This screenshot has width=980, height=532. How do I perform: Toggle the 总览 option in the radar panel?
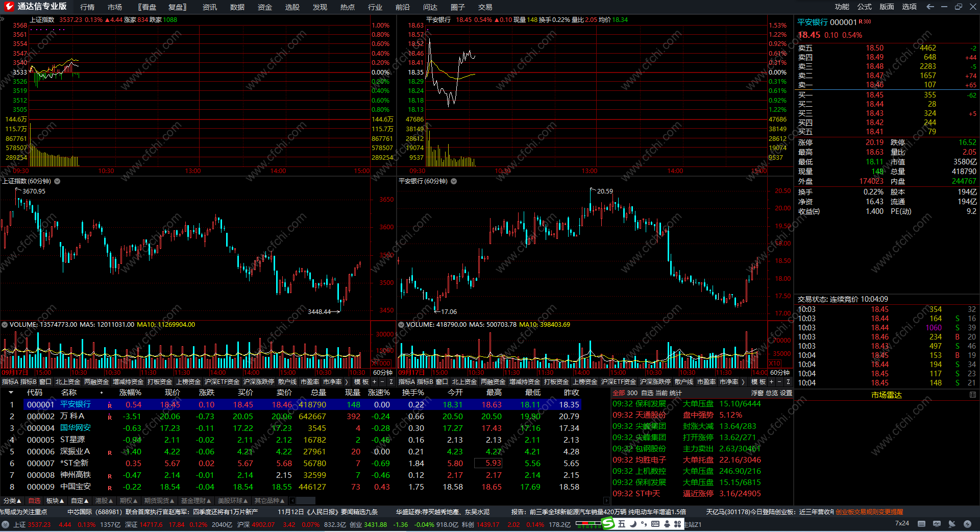(x=771, y=393)
